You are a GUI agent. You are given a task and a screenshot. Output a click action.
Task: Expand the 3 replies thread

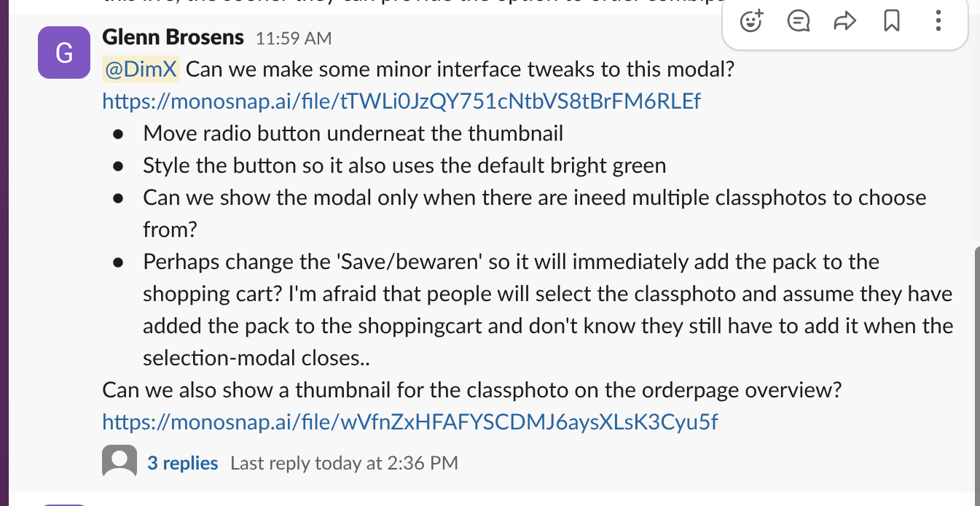[183, 463]
